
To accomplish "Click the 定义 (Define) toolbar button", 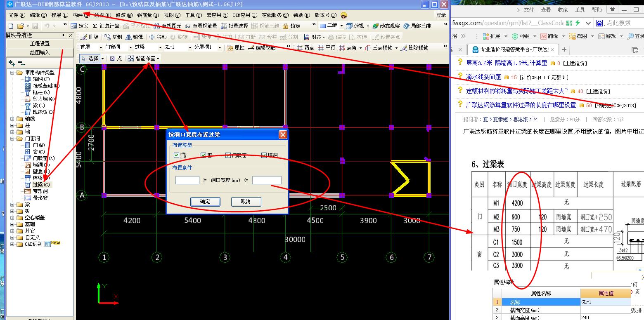I will pos(80,26).
